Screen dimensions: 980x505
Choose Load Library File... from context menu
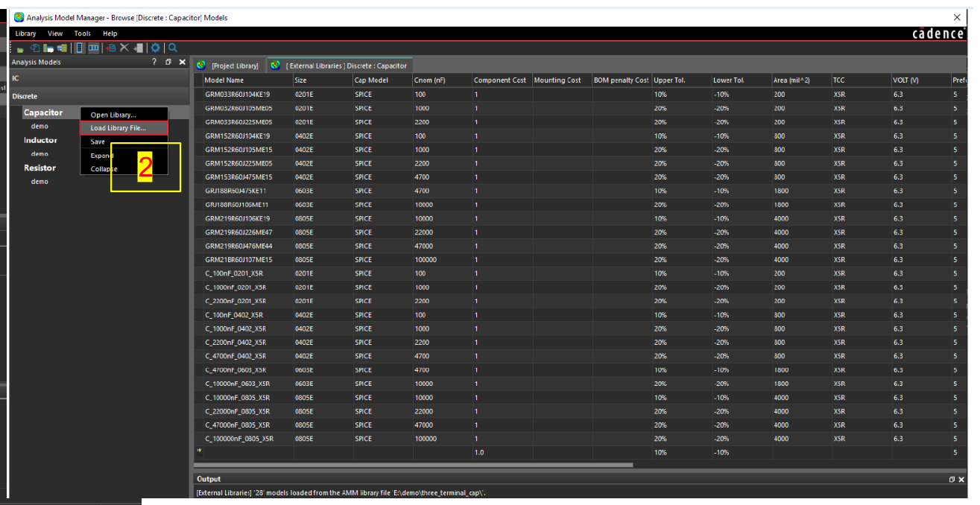click(124, 128)
